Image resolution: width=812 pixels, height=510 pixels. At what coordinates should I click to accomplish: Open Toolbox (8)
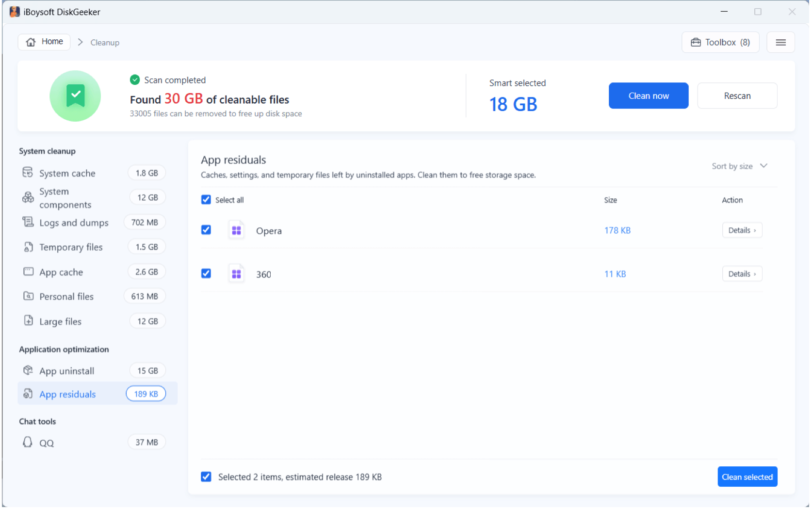tap(721, 43)
